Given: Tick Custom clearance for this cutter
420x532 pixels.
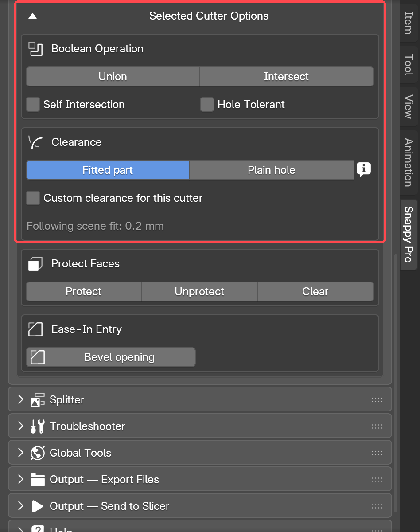Looking at the screenshot, I should pyautogui.click(x=33, y=198).
